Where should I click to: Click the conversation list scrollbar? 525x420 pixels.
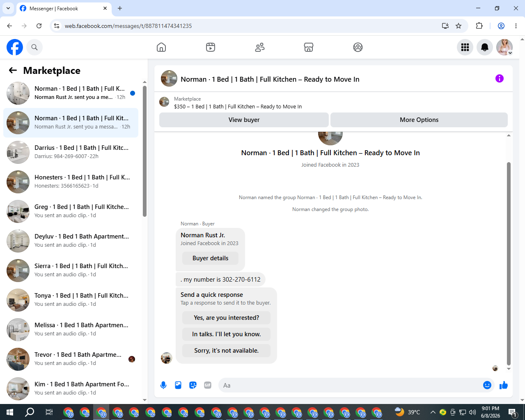coord(144,151)
